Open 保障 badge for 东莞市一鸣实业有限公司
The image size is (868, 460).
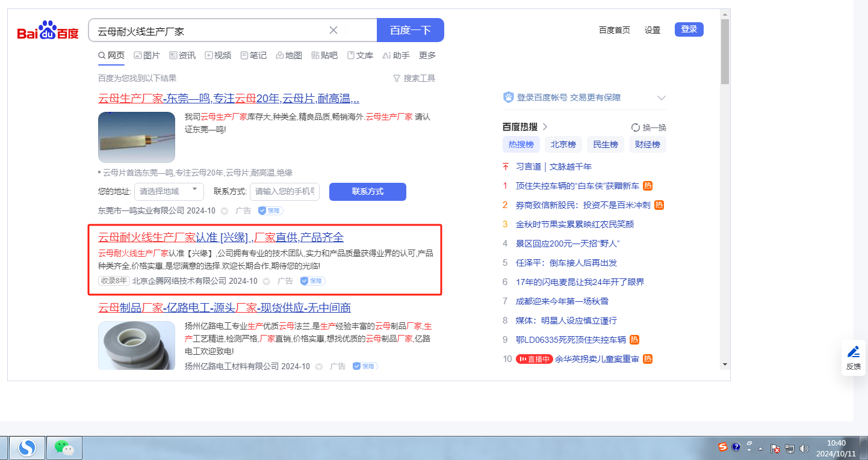(x=271, y=211)
